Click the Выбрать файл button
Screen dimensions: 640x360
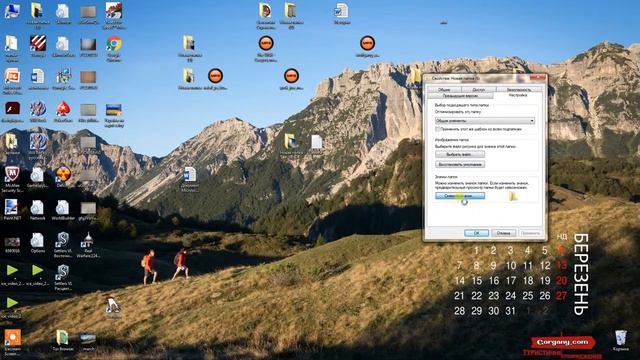pyautogui.click(x=460, y=154)
